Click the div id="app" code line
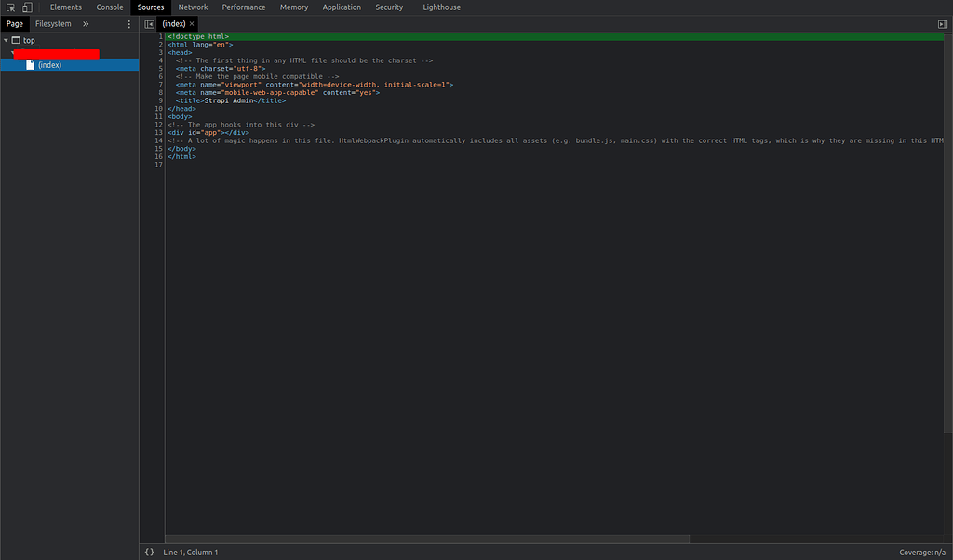This screenshot has width=953, height=560. (x=208, y=132)
